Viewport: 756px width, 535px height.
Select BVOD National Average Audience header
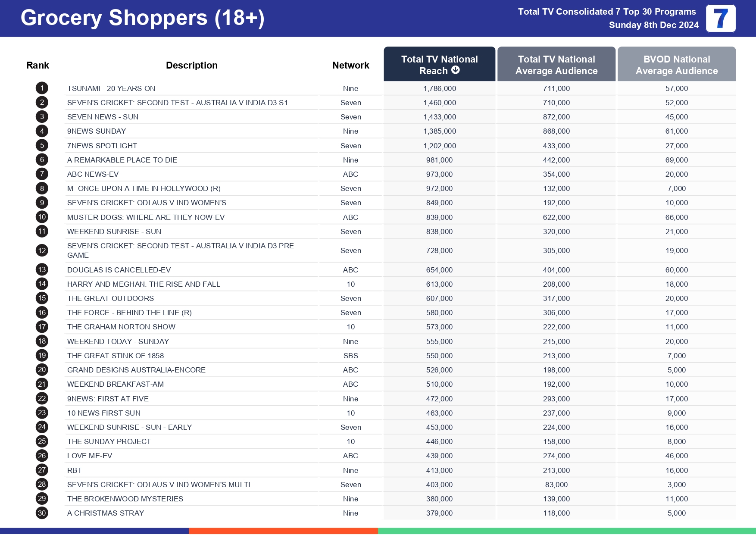[x=676, y=65]
